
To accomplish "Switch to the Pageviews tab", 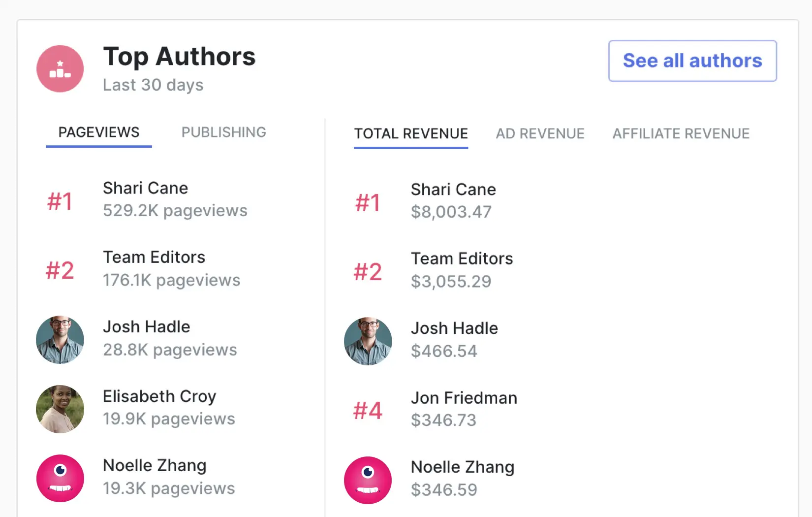I will pyautogui.click(x=99, y=132).
